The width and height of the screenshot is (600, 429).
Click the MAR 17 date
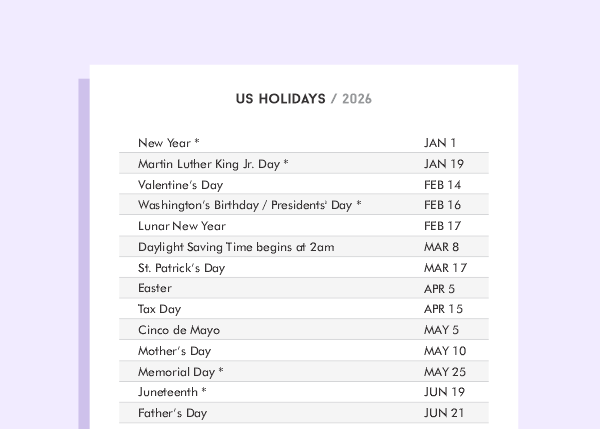445,268
